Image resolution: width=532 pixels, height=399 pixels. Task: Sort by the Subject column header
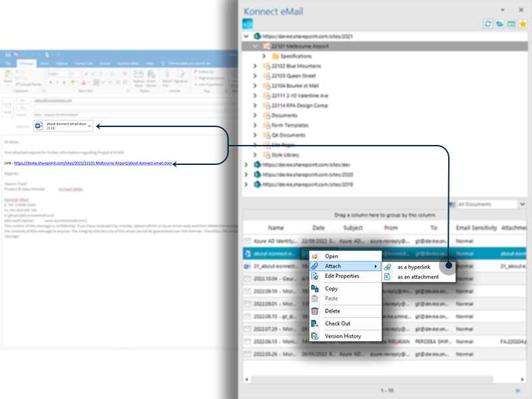(x=353, y=227)
